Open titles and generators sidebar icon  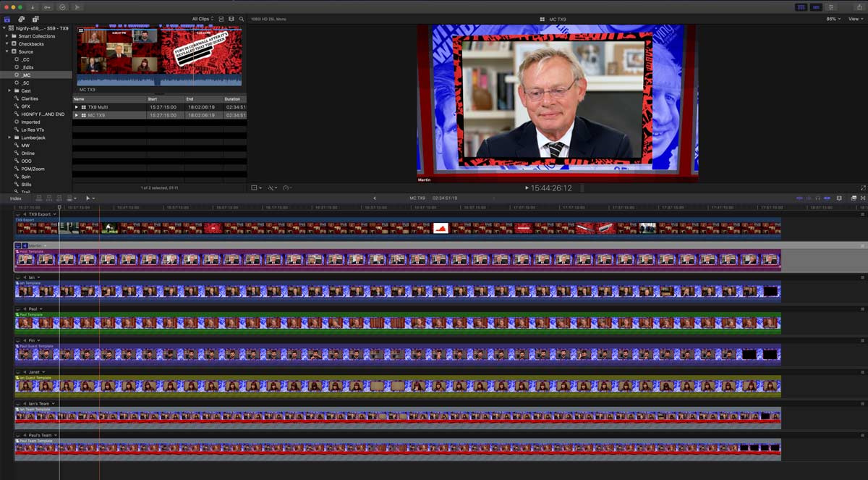tap(35, 19)
